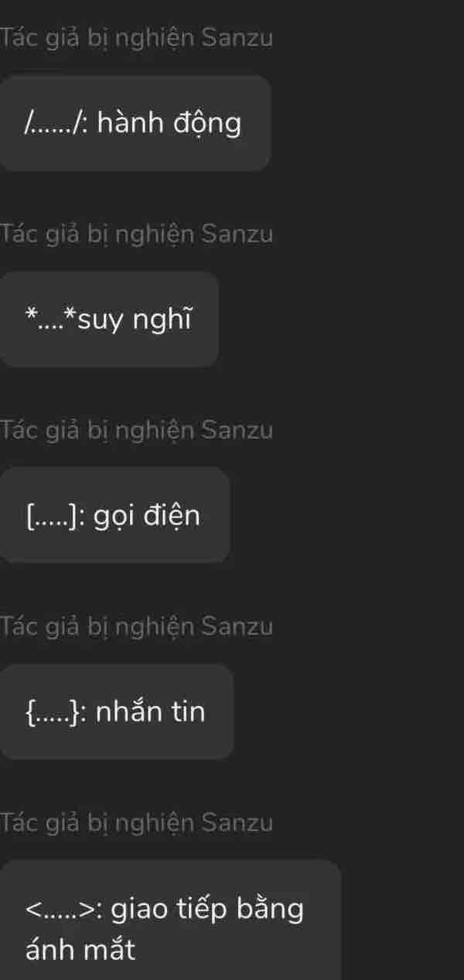This screenshot has height=980, width=464.
Task: Select the curly brace notation in nhắn tin bubble
Action: [54, 711]
